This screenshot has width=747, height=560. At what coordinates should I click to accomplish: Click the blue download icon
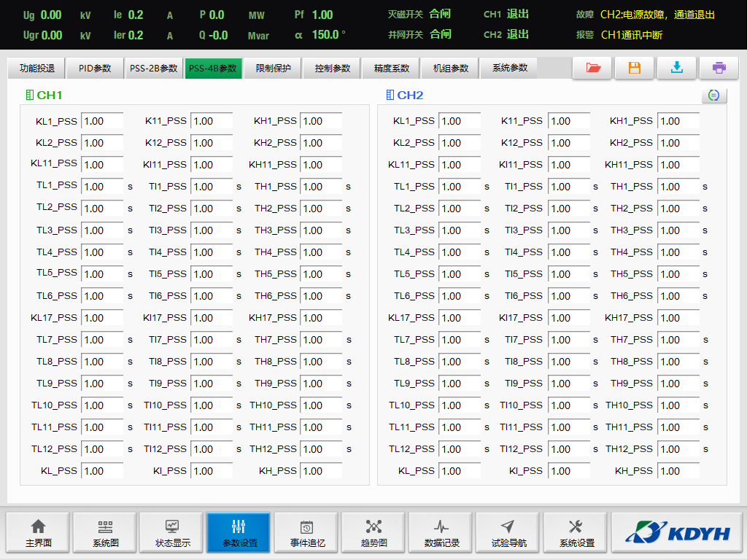click(677, 68)
